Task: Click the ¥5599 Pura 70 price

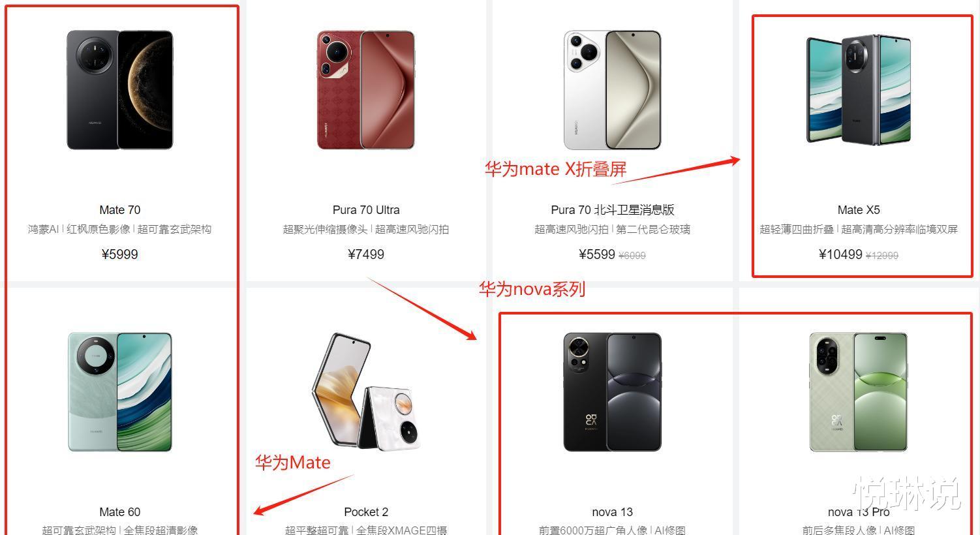Action: tap(597, 254)
